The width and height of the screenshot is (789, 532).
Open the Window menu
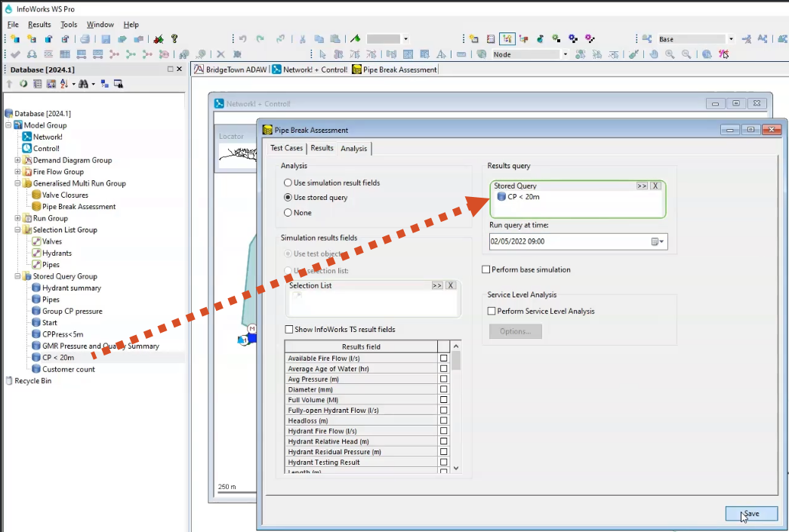(100, 25)
